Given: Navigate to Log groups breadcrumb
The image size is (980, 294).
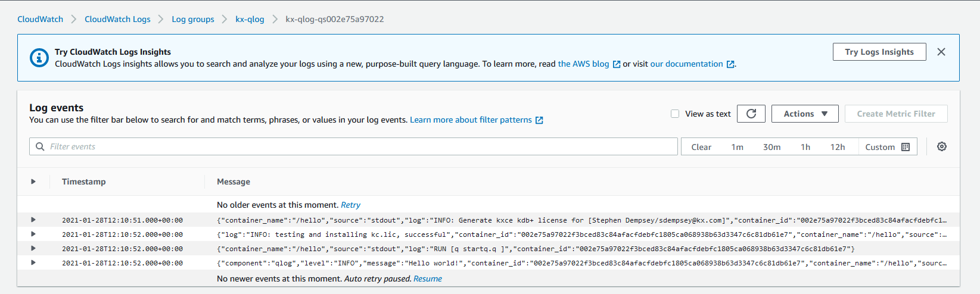Looking at the screenshot, I should click(x=193, y=19).
